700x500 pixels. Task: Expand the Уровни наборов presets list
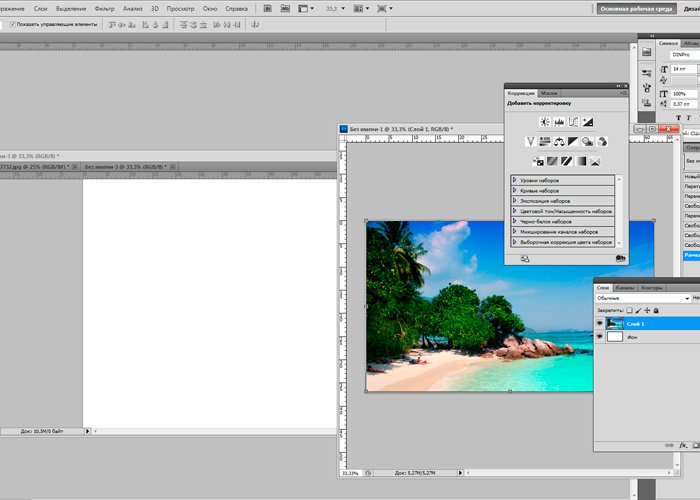(514, 180)
